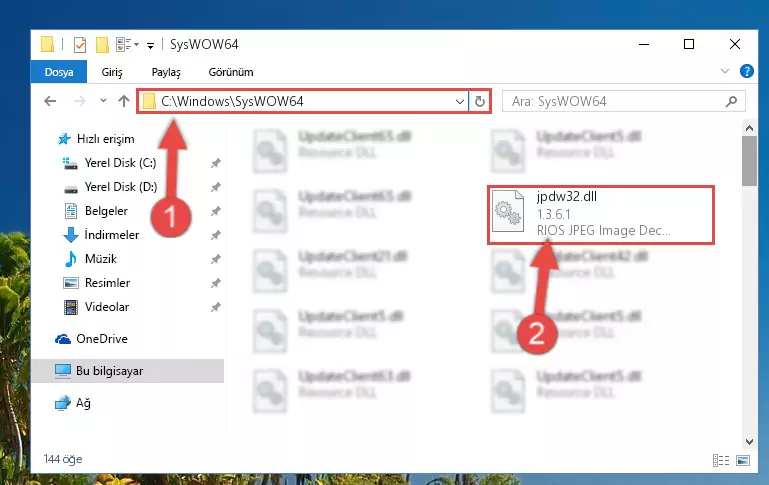769x485 pixels.
Task: Click the pin icon next to Yerel Disk (D:)
Action: click(215, 187)
